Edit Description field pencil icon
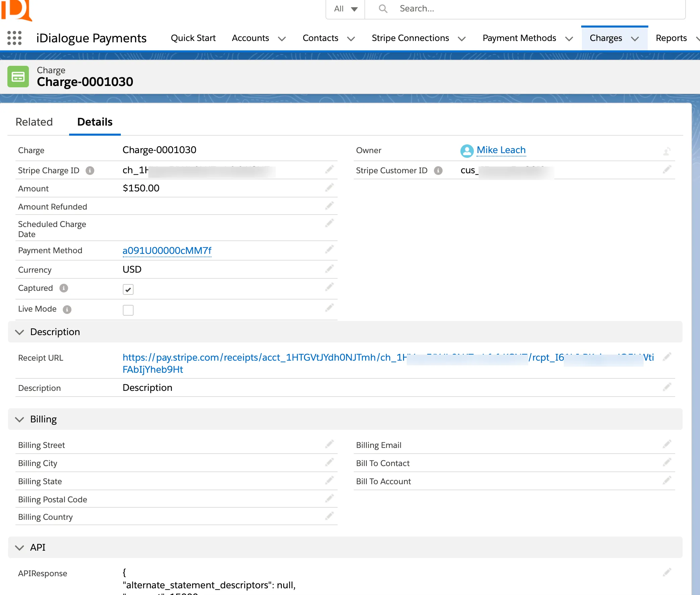The image size is (700, 595). [x=667, y=387]
